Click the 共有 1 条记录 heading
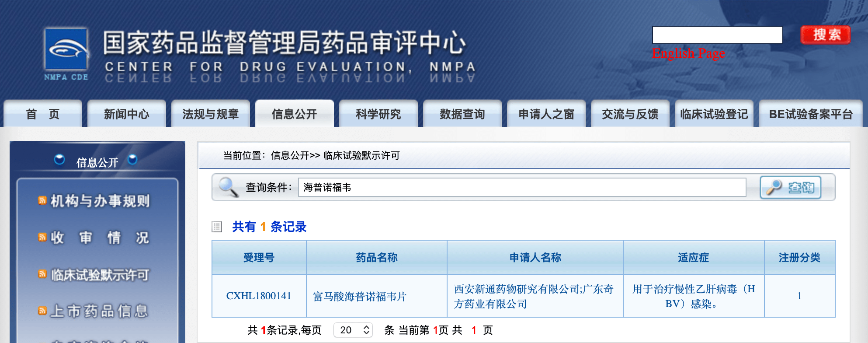This screenshot has width=868, height=343. tap(269, 227)
